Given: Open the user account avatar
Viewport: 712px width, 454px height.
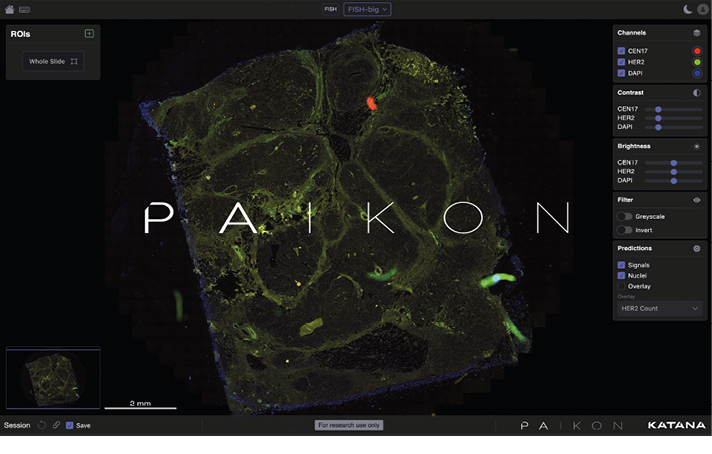Looking at the screenshot, I should [x=703, y=9].
